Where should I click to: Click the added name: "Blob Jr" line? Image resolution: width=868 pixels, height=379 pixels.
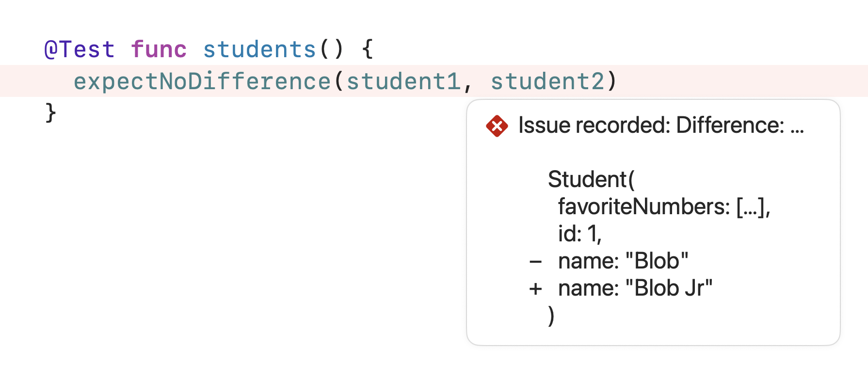[635, 288]
